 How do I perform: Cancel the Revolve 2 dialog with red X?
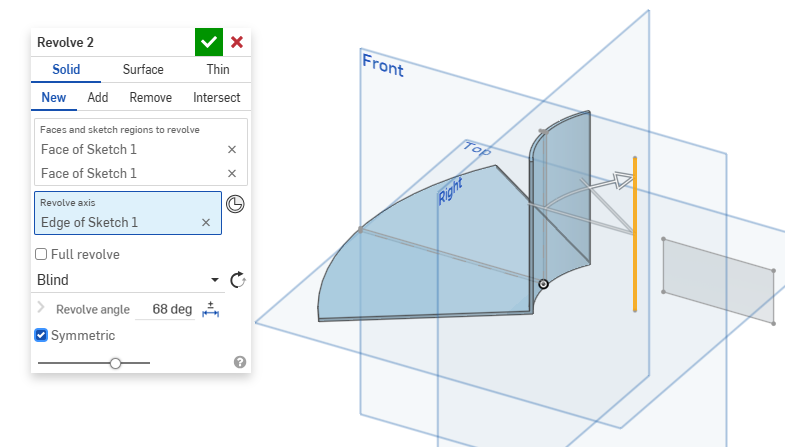(x=237, y=42)
